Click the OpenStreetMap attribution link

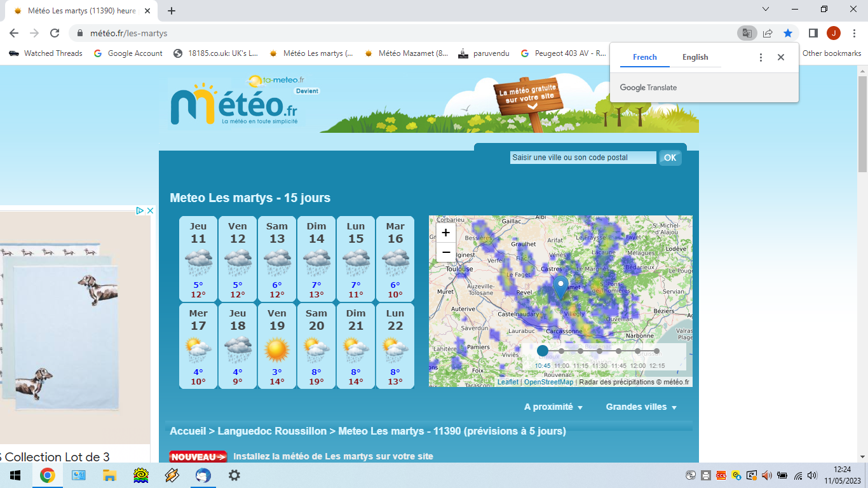[x=548, y=382]
